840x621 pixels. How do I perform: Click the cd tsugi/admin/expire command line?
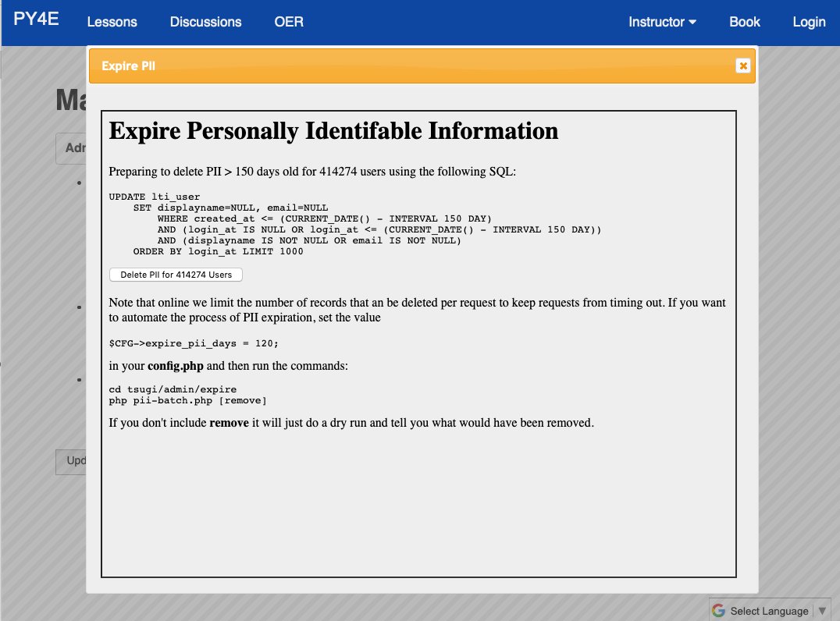[x=173, y=389]
